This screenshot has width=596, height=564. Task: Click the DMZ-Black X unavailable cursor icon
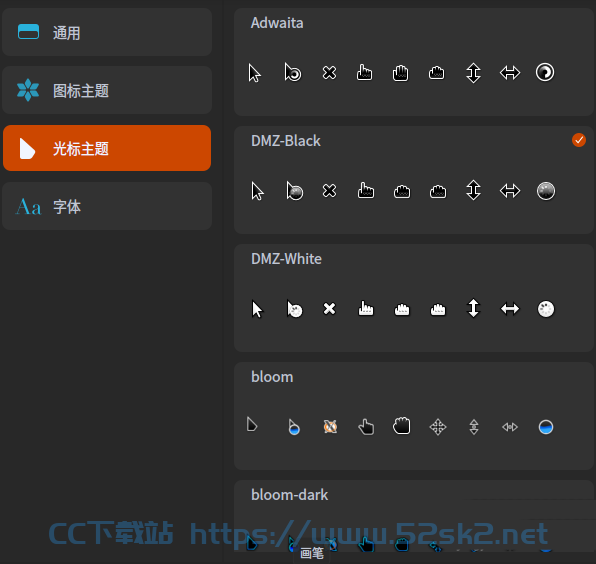[329, 191]
